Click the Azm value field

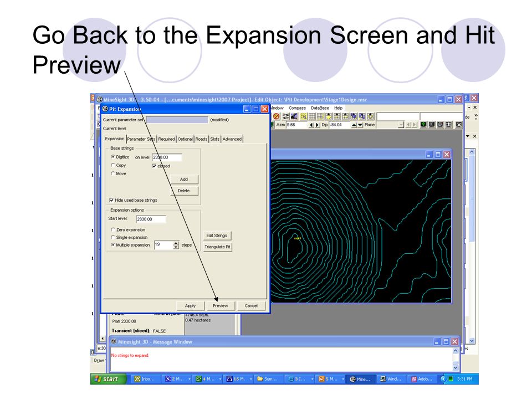click(x=297, y=125)
